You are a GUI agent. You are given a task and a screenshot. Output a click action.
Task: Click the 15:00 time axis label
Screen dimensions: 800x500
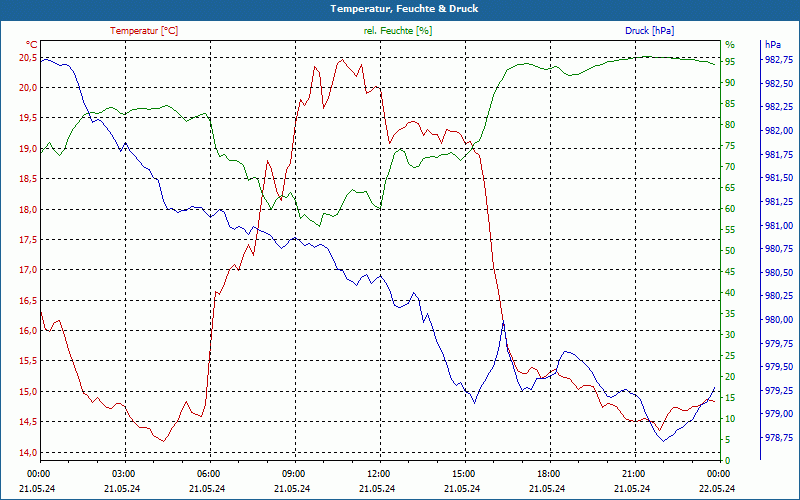click(463, 473)
